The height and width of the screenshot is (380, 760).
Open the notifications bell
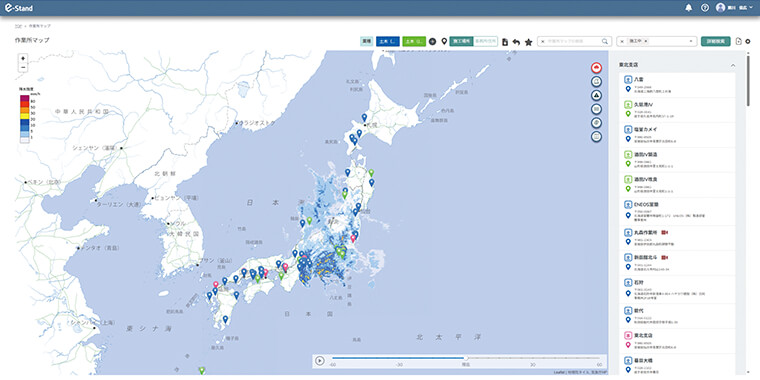[688, 8]
